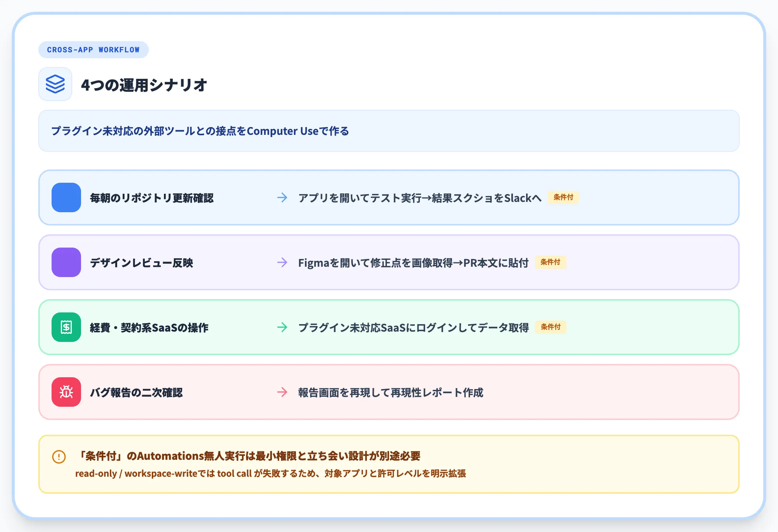Image resolution: width=778 pixels, height=532 pixels.
Task: Click the purple icon square for デザインレビュー反映
Action: coord(66,262)
